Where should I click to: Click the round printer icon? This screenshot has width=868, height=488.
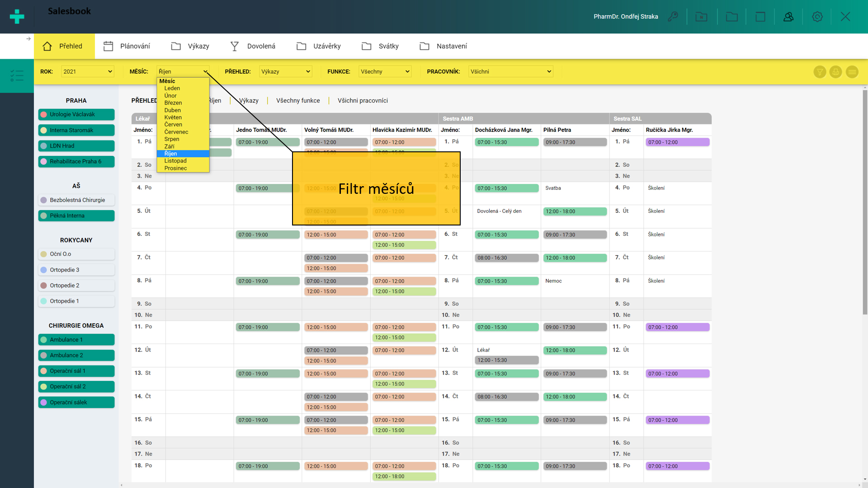835,72
